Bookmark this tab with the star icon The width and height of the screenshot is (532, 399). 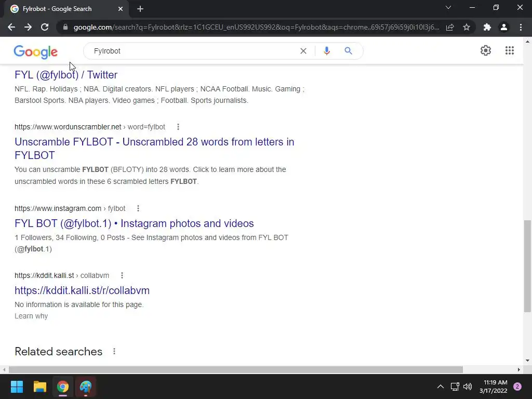467,27
